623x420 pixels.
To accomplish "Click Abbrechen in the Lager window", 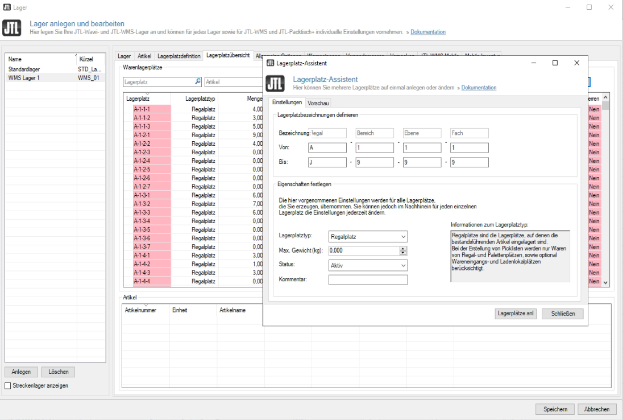I will click(597, 409).
